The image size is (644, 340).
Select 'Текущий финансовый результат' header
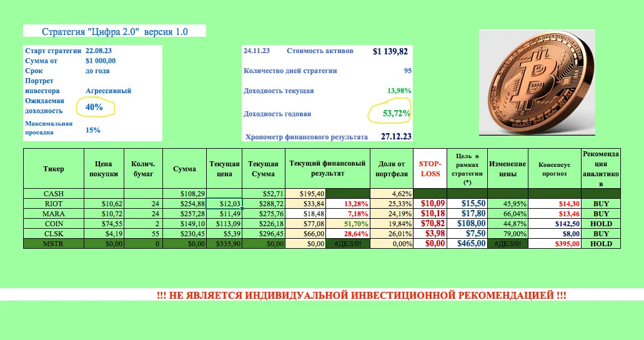[x=327, y=169]
